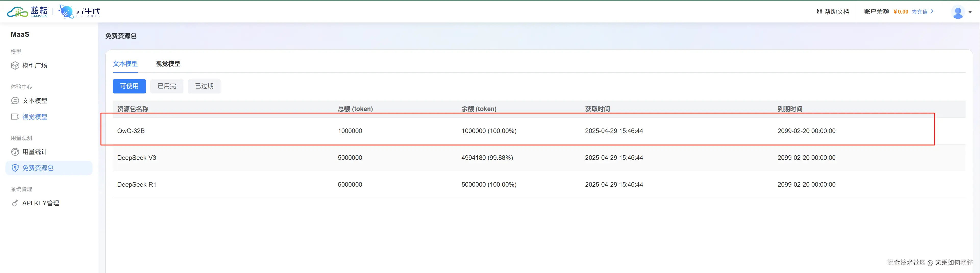Image resolution: width=980 pixels, height=273 pixels.
Task: Click DeepSeek-R1 expiry time cell
Action: pyautogui.click(x=807, y=185)
